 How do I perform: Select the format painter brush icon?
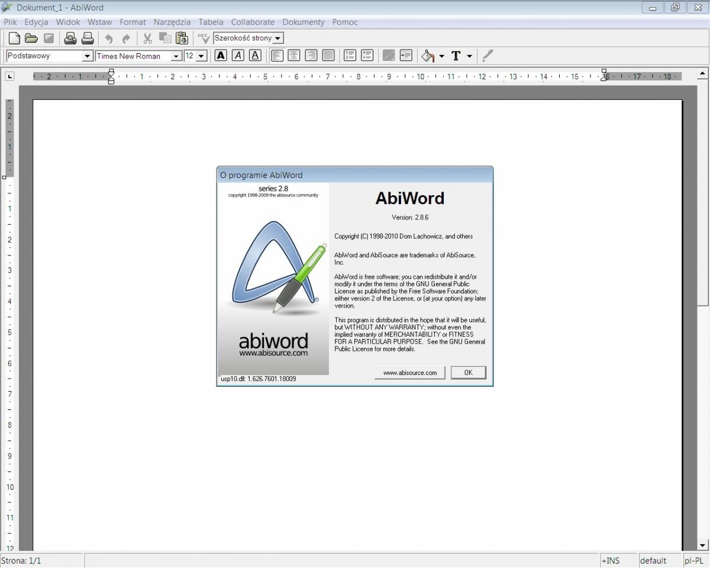[x=488, y=56]
